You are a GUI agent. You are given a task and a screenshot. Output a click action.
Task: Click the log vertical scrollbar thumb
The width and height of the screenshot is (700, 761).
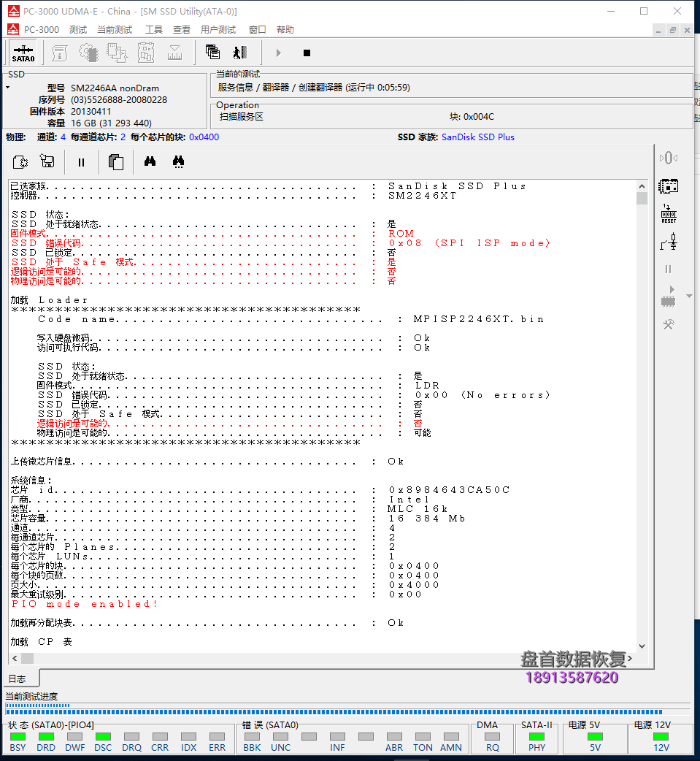642,198
